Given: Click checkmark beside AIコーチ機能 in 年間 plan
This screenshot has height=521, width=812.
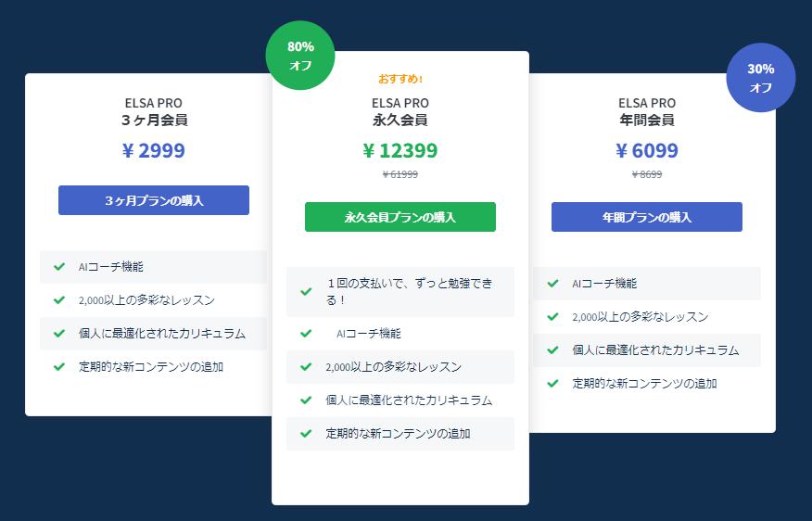Looking at the screenshot, I should (x=552, y=284).
